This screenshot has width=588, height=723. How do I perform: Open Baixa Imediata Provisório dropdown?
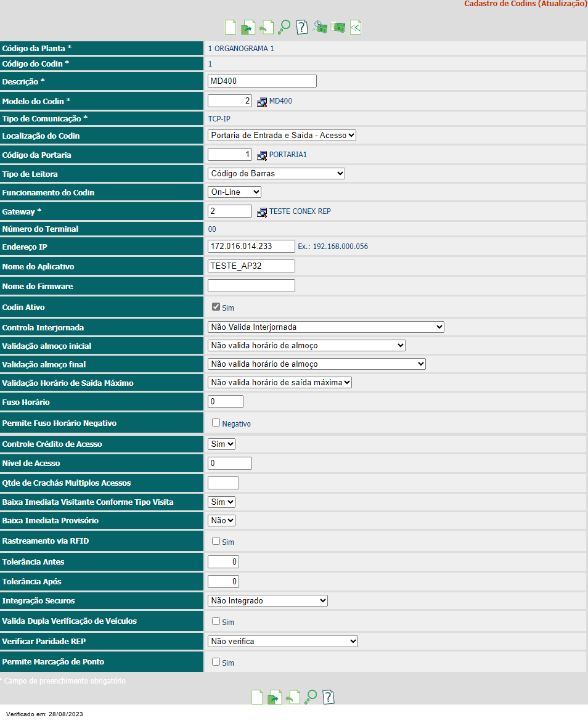pos(222,521)
